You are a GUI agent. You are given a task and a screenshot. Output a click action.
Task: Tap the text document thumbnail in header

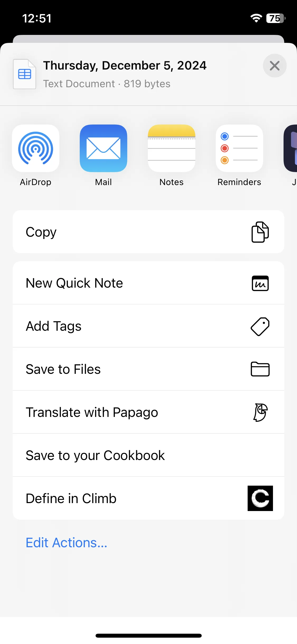25,74
